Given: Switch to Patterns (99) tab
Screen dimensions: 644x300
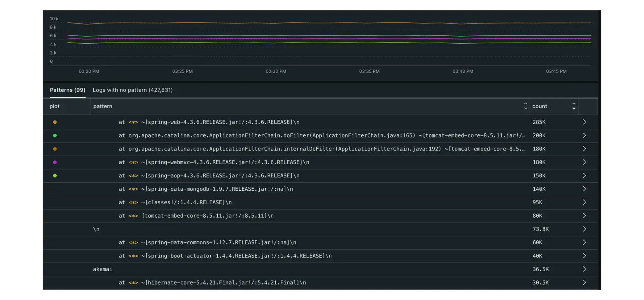Looking at the screenshot, I should tap(67, 90).
